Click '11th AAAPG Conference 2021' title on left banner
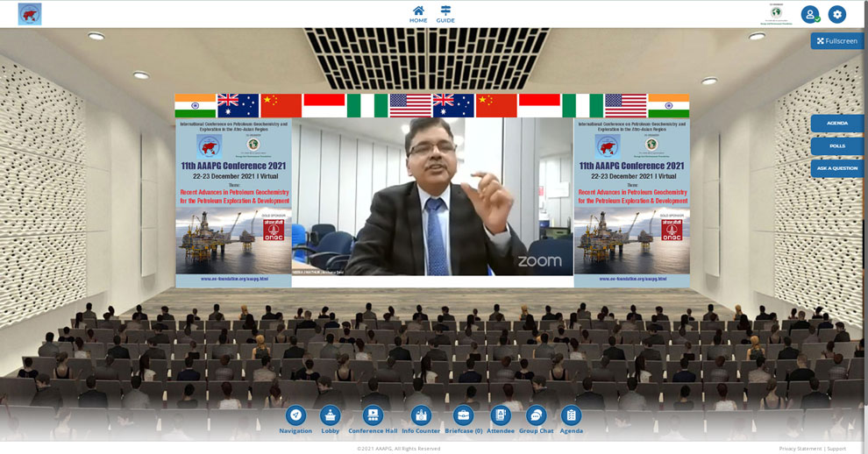This screenshot has width=868, height=454. 233,166
